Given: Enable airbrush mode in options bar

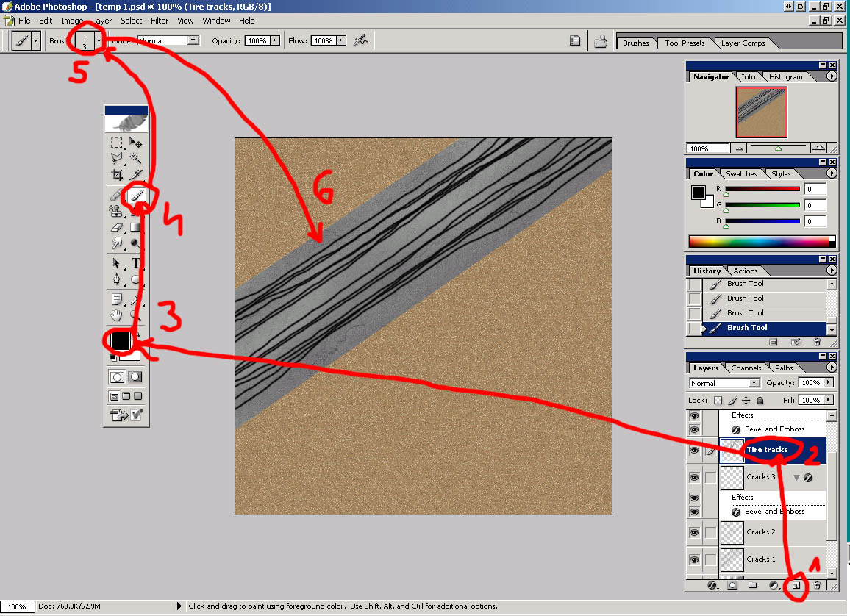Looking at the screenshot, I should [360, 41].
